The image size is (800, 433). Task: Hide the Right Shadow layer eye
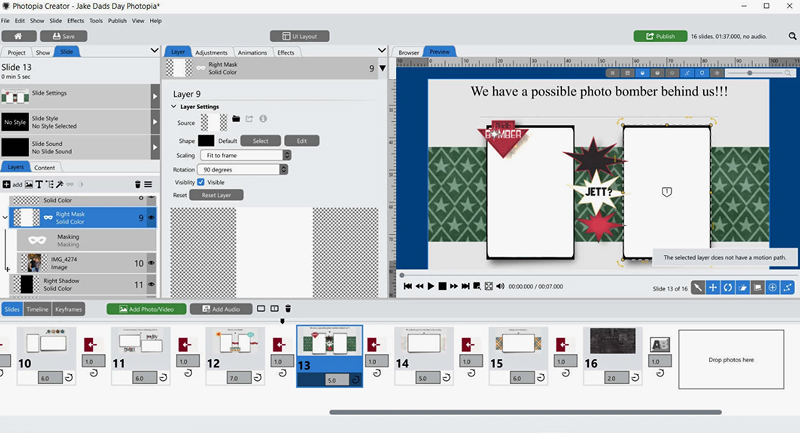pyautogui.click(x=151, y=285)
